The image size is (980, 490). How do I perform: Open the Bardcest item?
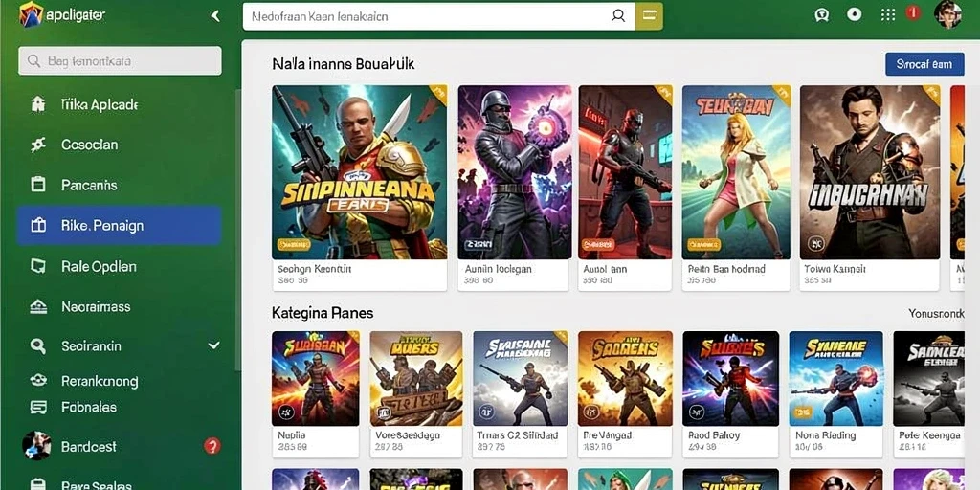click(89, 447)
